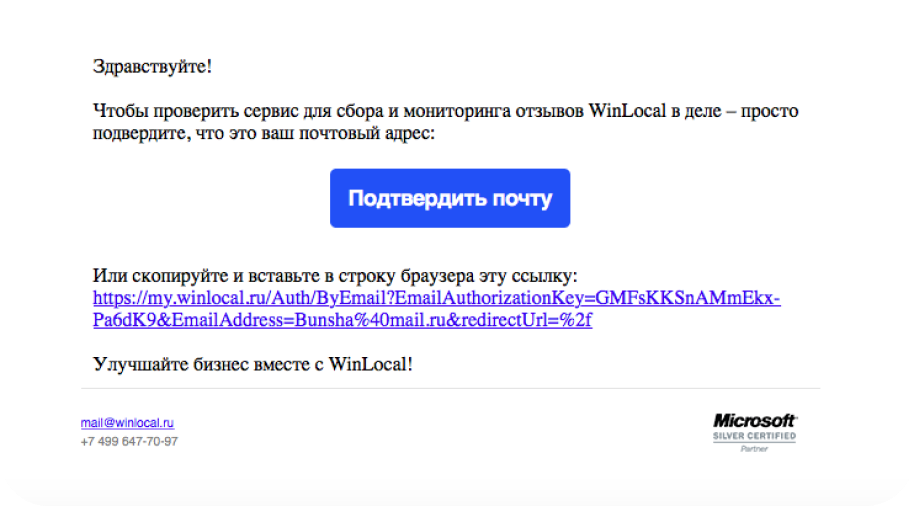Click the Silver Certified badge text
Screen dimensions: 914x506
pos(754,436)
